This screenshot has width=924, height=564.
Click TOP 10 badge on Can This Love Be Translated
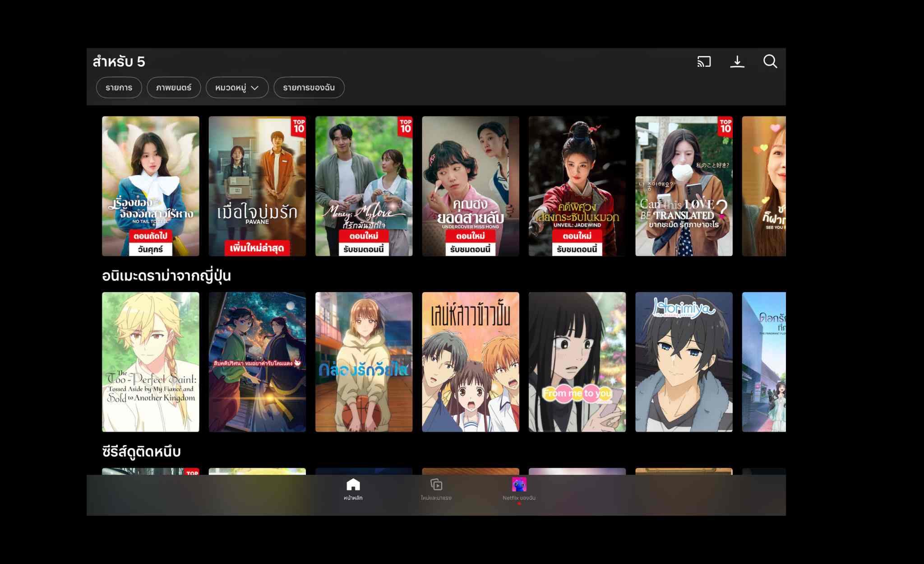(725, 126)
